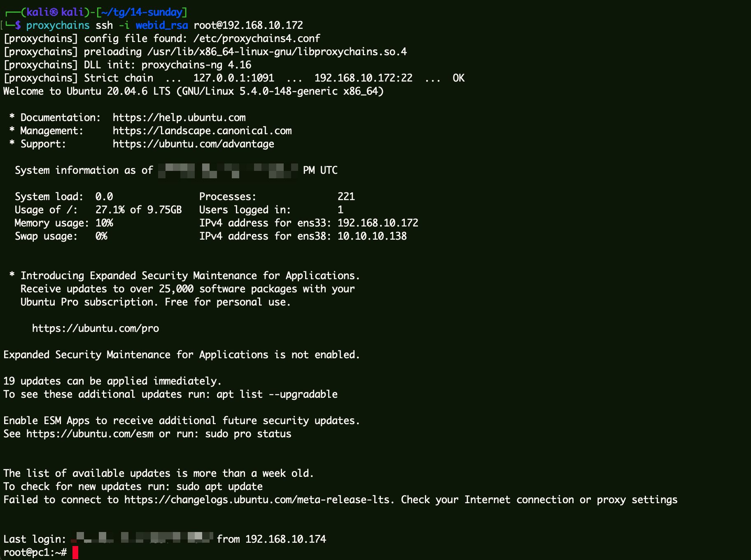The image size is (751, 560).
Task: Click the proxychains command word in the prompt line
Action: (x=58, y=26)
